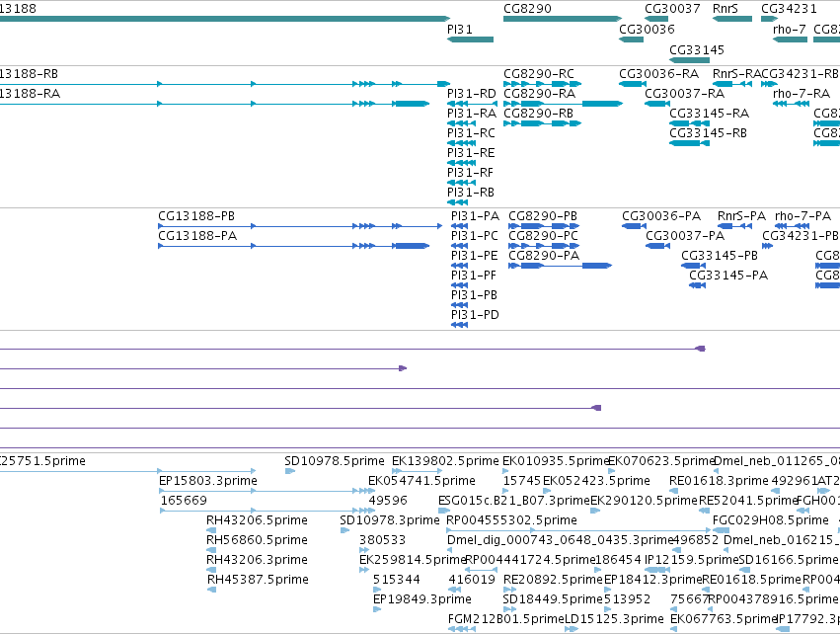
Task: Click the CG33145-RA transcript label
Action: tap(710, 114)
